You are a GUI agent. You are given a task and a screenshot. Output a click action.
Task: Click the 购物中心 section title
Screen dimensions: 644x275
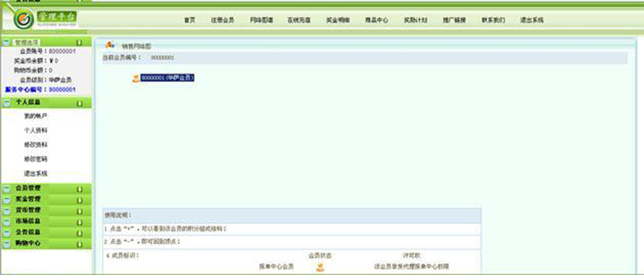pyautogui.click(x=28, y=243)
